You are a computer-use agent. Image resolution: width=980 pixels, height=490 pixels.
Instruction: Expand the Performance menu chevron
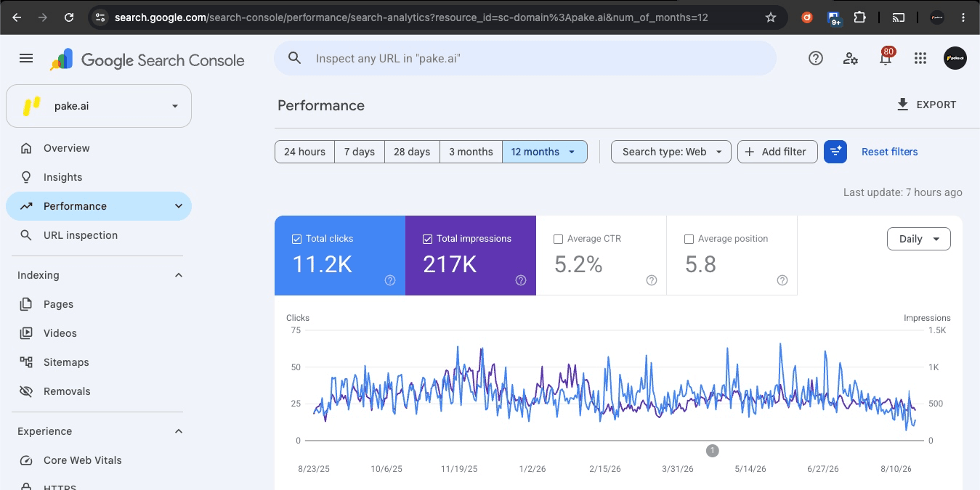pyautogui.click(x=179, y=206)
